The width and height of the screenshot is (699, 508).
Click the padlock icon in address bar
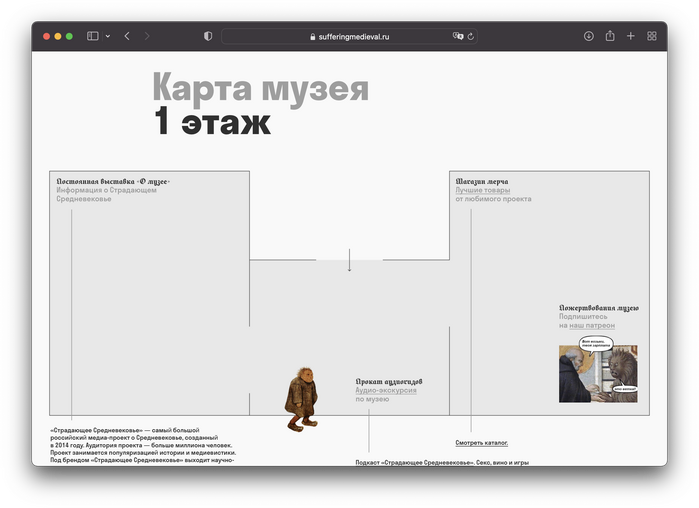click(312, 37)
